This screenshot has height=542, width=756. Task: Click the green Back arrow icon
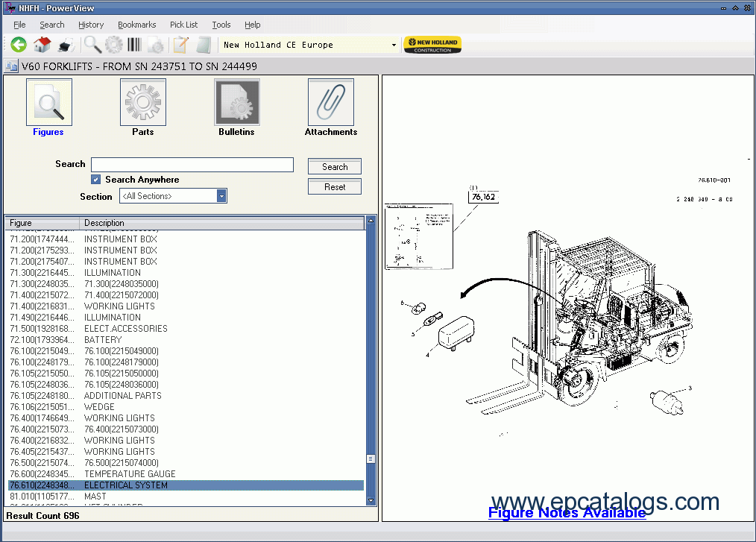click(x=19, y=45)
